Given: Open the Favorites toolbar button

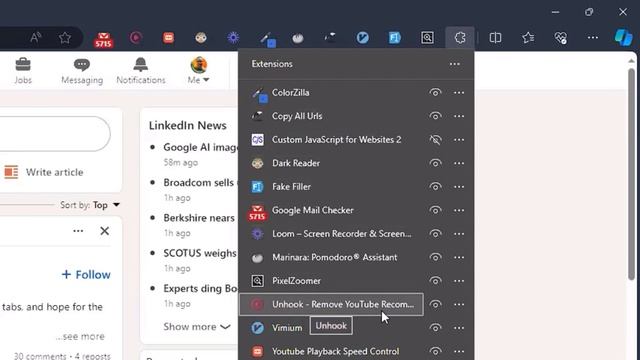Looking at the screenshot, I should point(528,38).
